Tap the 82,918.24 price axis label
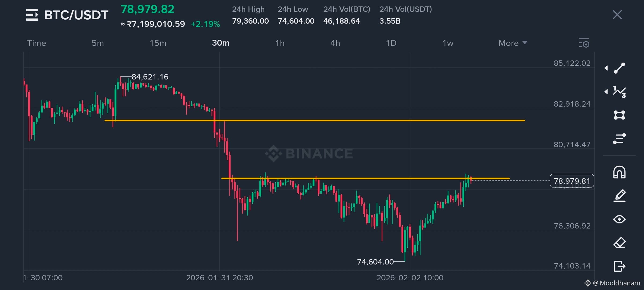This screenshot has width=644, height=290. [572, 104]
